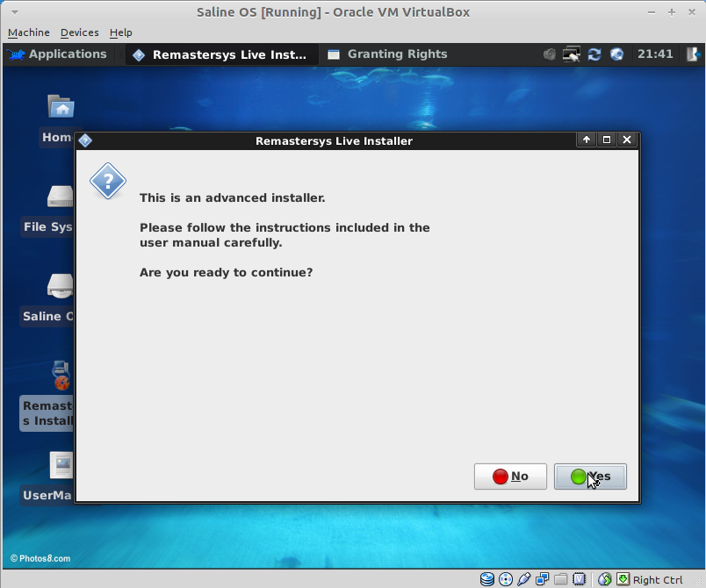Viewport: 706px width, 588px height.
Task: Click the optical disc status icon
Action: 506,579
